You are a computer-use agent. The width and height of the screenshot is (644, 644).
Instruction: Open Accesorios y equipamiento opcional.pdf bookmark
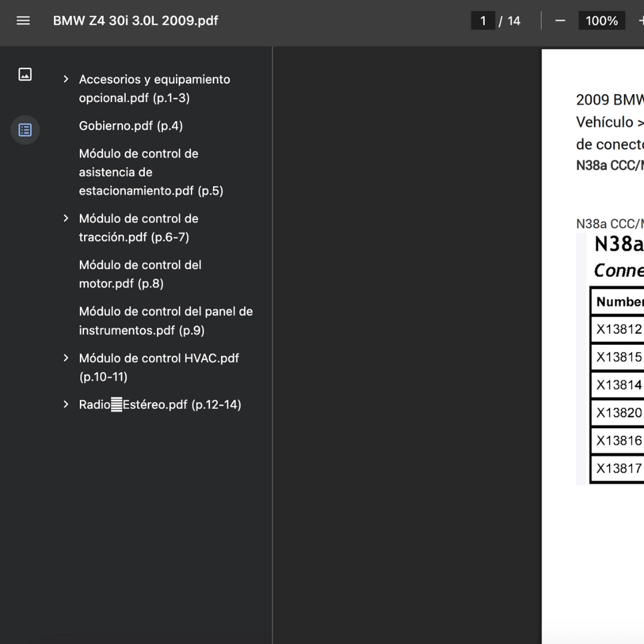coord(154,88)
